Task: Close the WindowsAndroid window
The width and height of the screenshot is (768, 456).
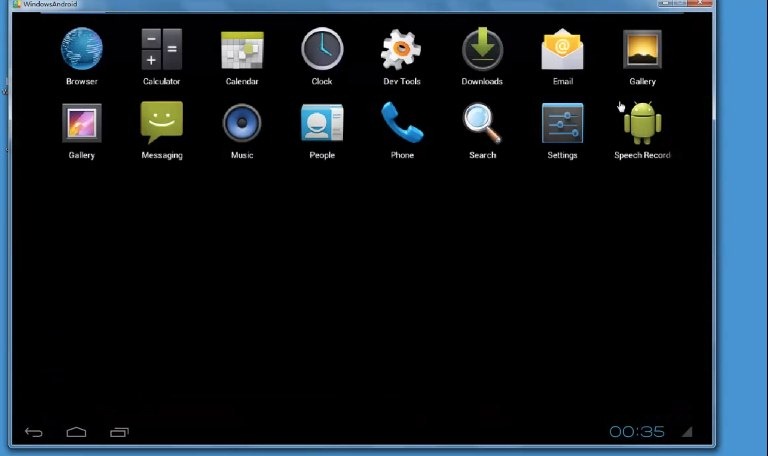Action: pos(700,3)
